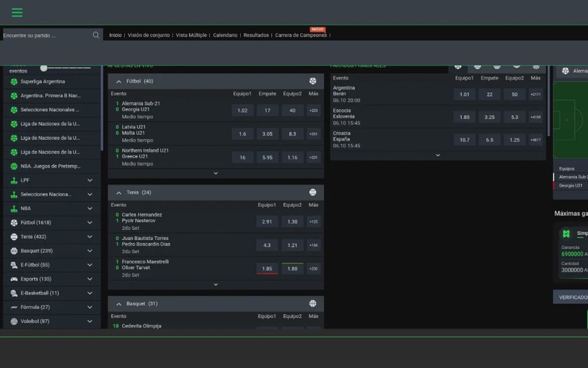
Task: Select draw odds 3.05 for Latvia U21
Action: coord(268,134)
